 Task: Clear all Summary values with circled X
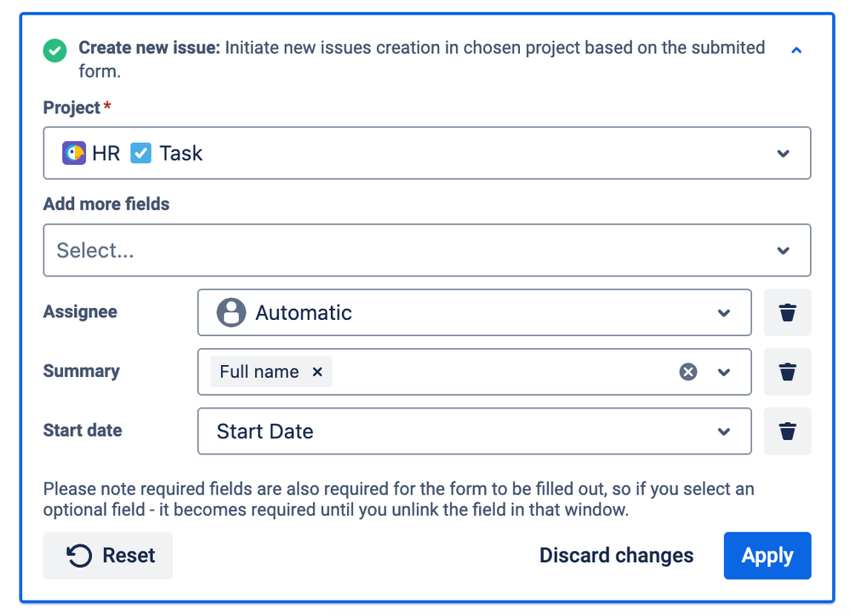point(688,372)
